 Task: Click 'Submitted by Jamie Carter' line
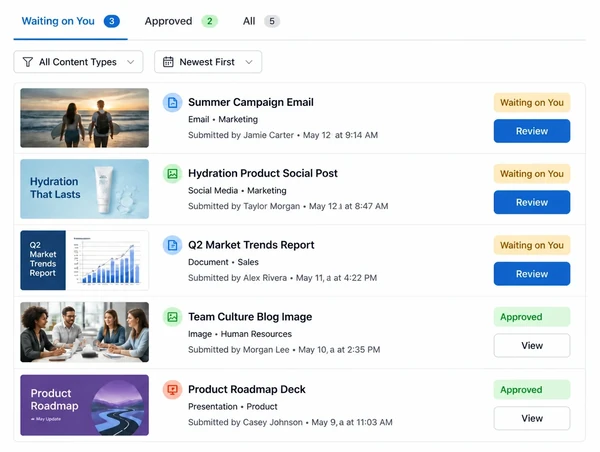coord(283,135)
